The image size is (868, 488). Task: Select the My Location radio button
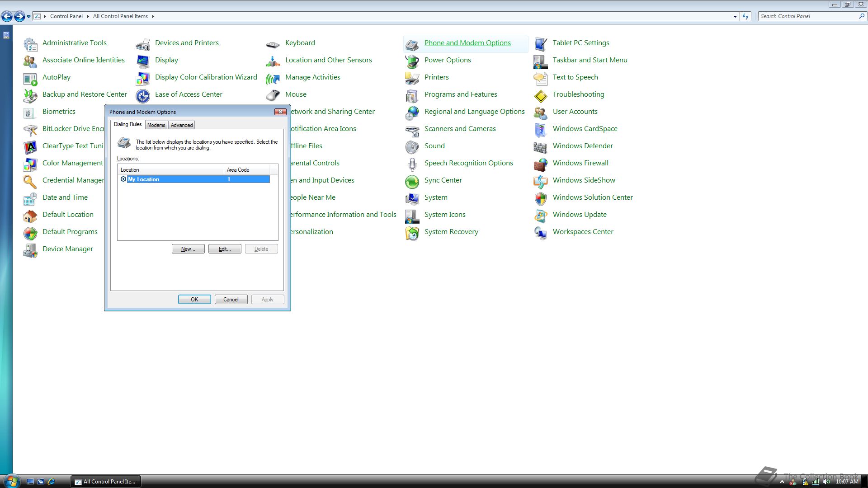[x=123, y=179]
